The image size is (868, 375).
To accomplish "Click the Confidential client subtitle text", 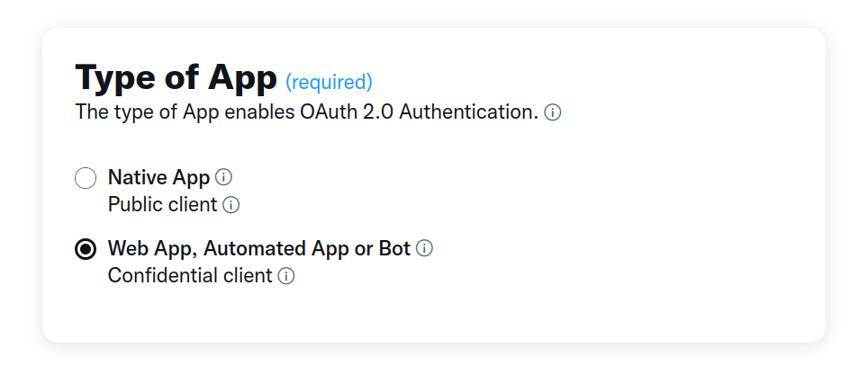I will (189, 276).
